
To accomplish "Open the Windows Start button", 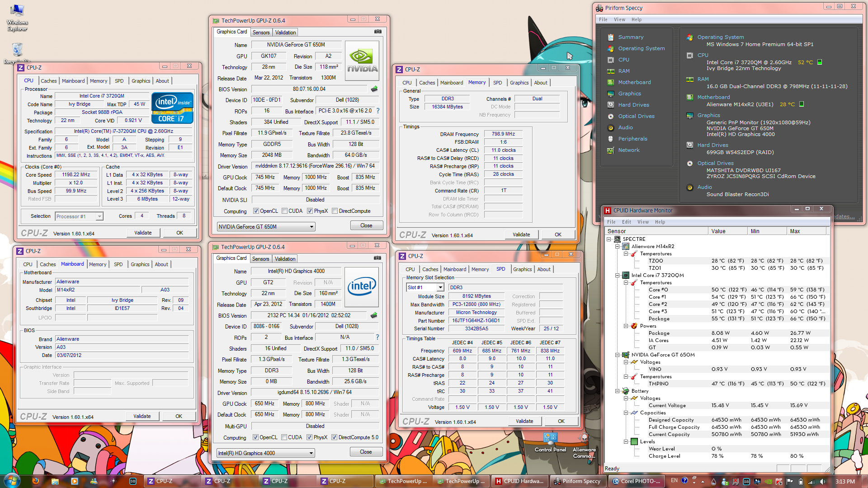I will [x=12, y=481].
